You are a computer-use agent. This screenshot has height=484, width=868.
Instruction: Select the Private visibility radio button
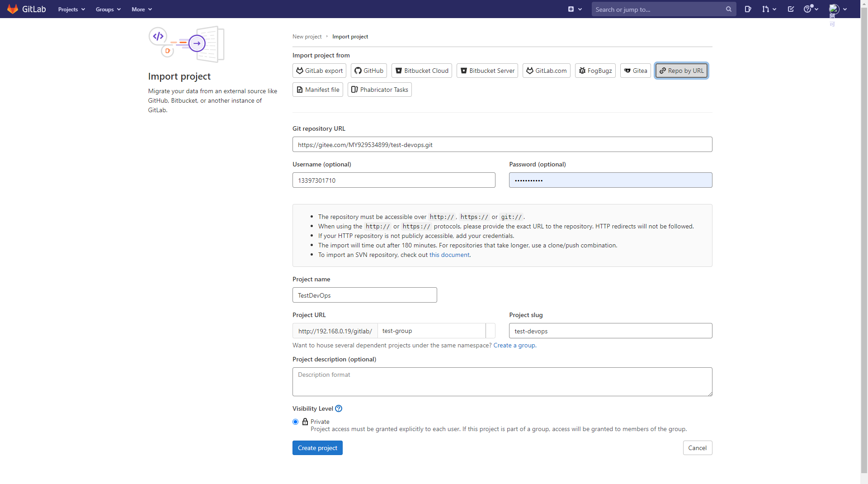point(296,422)
